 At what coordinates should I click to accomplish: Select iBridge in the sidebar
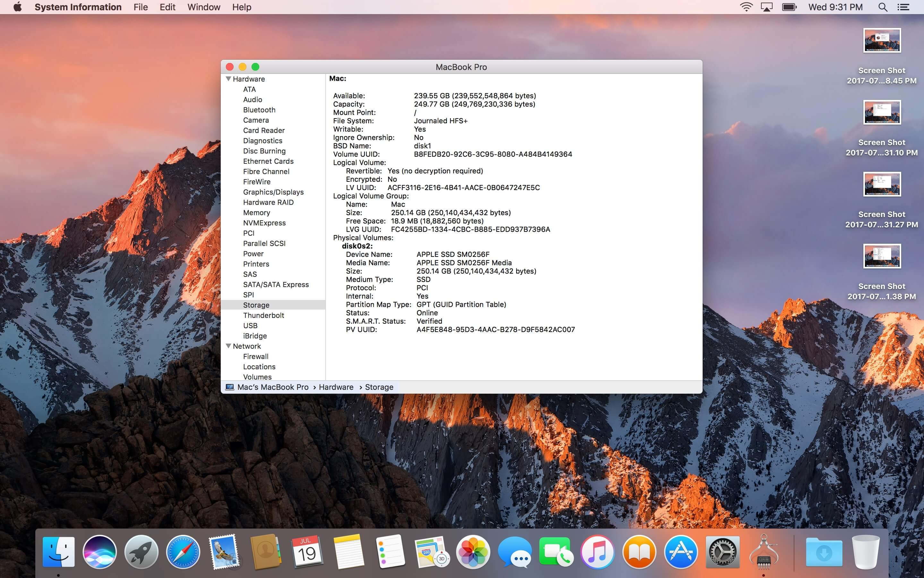(255, 336)
